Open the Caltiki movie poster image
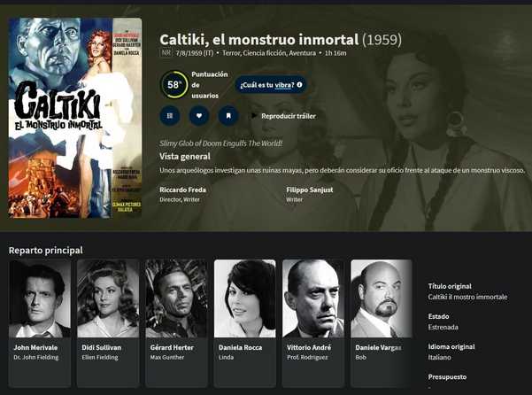This screenshot has height=395, width=532. [x=75, y=118]
